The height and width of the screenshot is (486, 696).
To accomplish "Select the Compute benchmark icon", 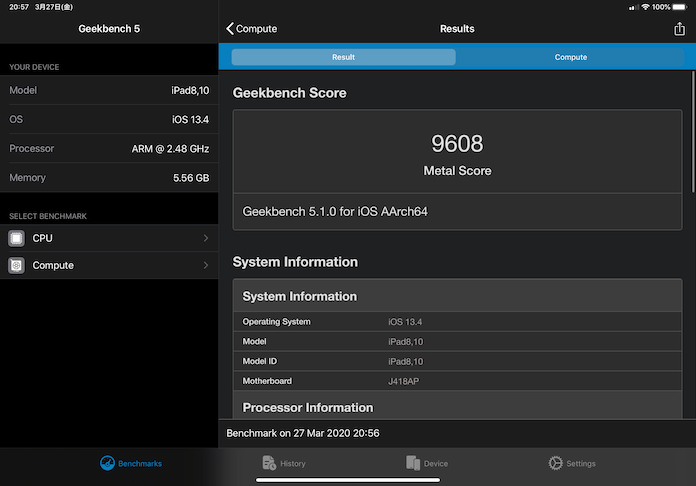I will [16, 265].
